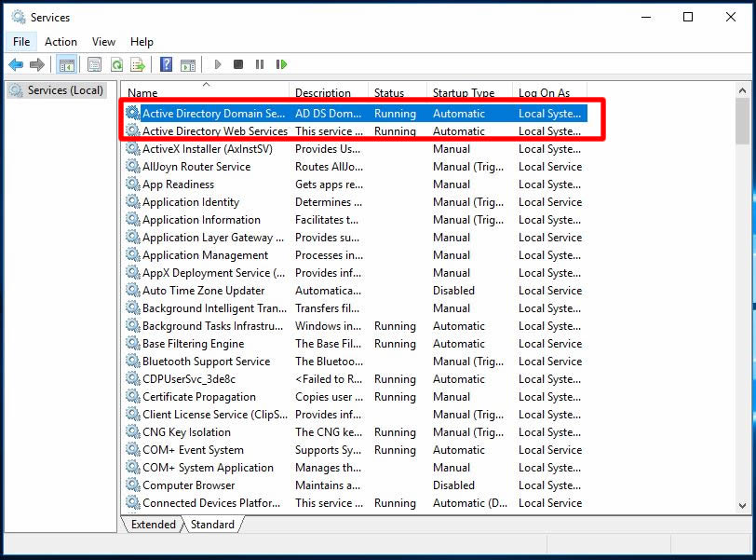Viewport: 756px width, 560px height.
Task: Click the Restart Service toolbar icon
Action: tap(281, 64)
